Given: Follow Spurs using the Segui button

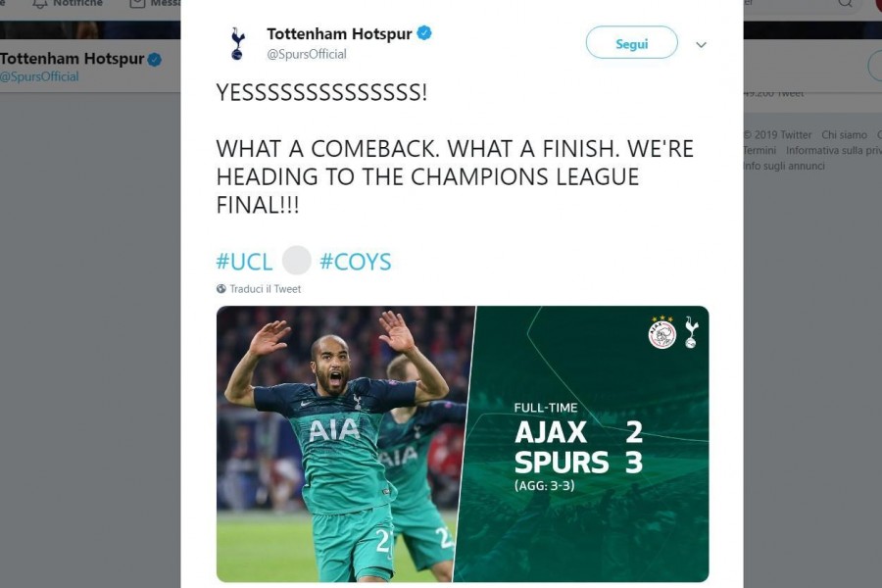Looking at the screenshot, I should click(632, 43).
